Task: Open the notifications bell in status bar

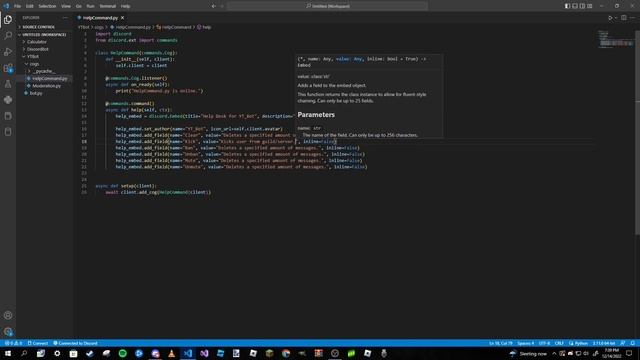Action: [x=632, y=343]
